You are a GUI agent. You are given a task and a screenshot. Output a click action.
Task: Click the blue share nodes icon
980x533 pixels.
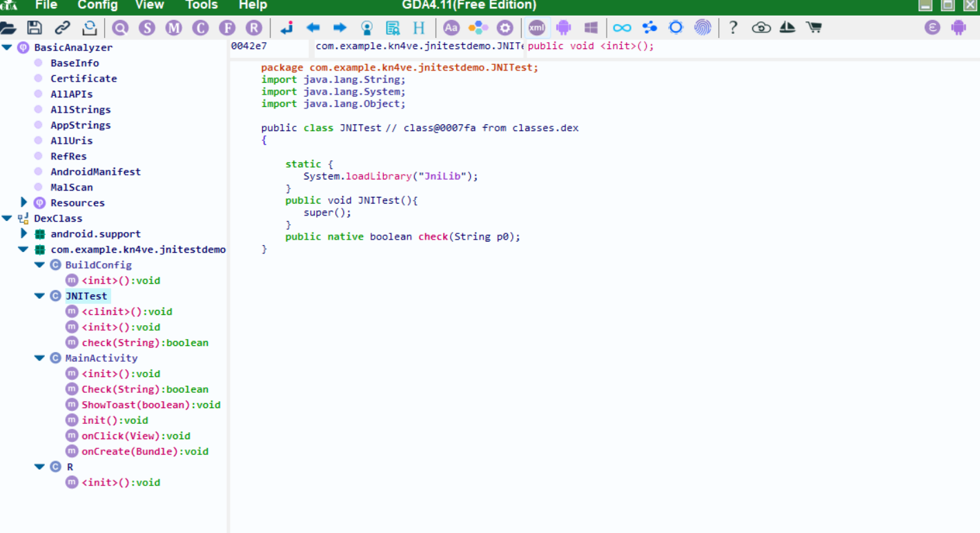click(649, 28)
